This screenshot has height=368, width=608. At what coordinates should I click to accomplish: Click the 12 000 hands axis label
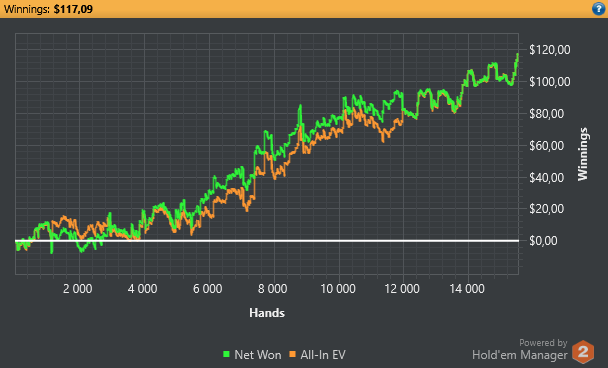tap(402, 289)
